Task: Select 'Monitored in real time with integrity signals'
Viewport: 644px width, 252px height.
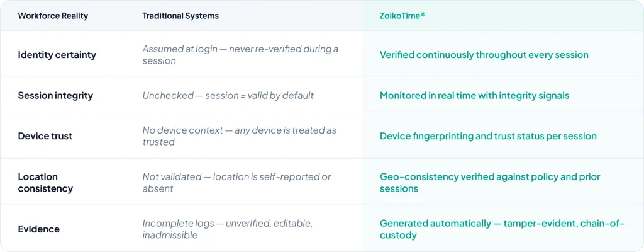Action: coord(474,96)
